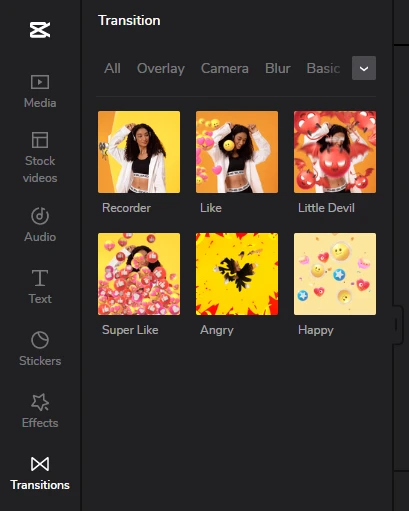This screenshot has width=409, height=511.
Task: Switch to the Camera category tab
Action: 225,68
